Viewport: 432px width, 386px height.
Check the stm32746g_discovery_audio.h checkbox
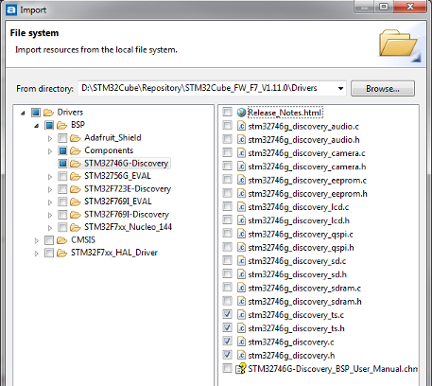(x=227, y=139)
